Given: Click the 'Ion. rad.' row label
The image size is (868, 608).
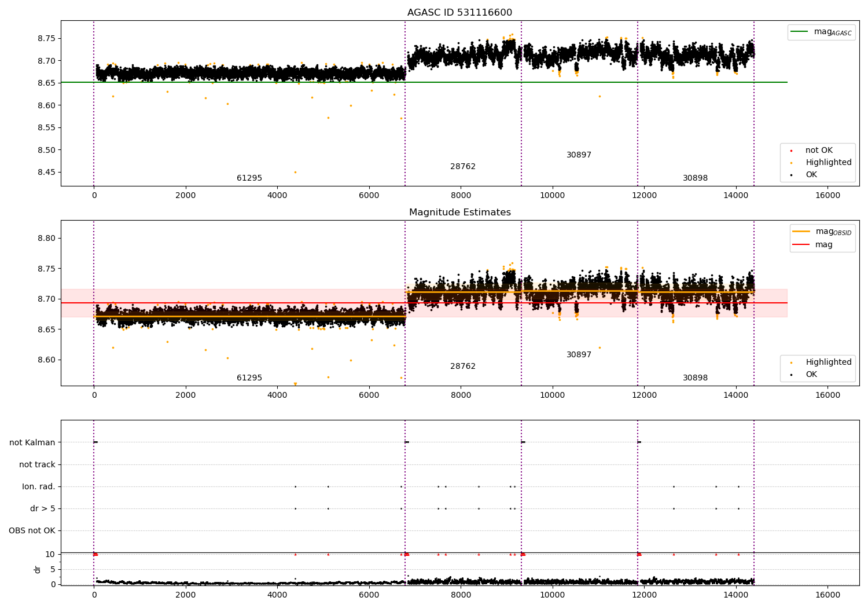Looking at the screenshot, I should 39,487.
